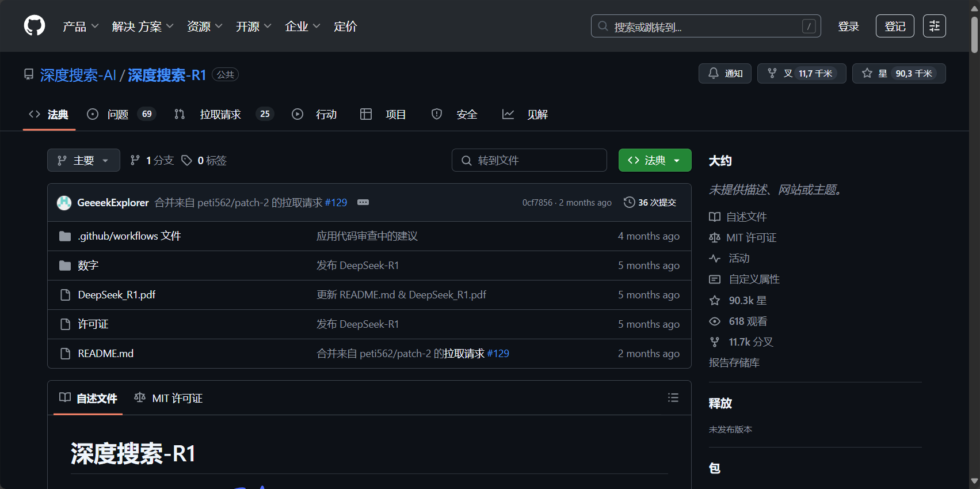Expand the 资源 navigation menu
This screenshot has height=489, width=980.
pos(204,26)
